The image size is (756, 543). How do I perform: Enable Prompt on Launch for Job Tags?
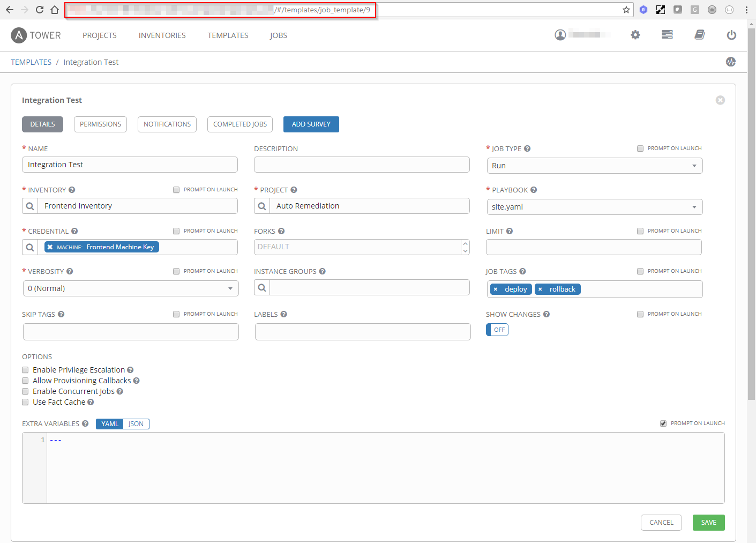(x=640, y=271)
